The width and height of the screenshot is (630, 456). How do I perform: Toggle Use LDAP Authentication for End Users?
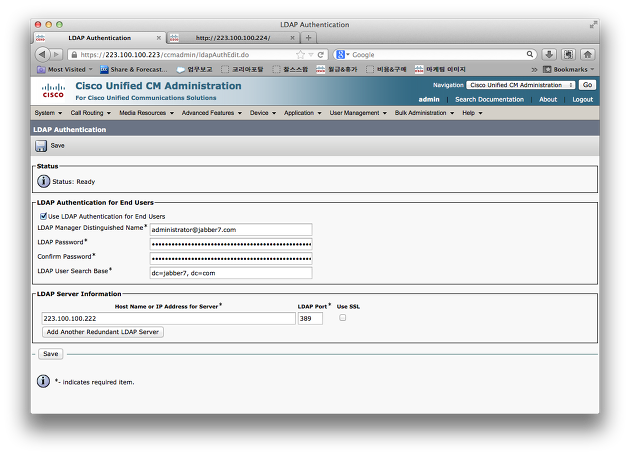pyautogui.click(x=43, y=216)
